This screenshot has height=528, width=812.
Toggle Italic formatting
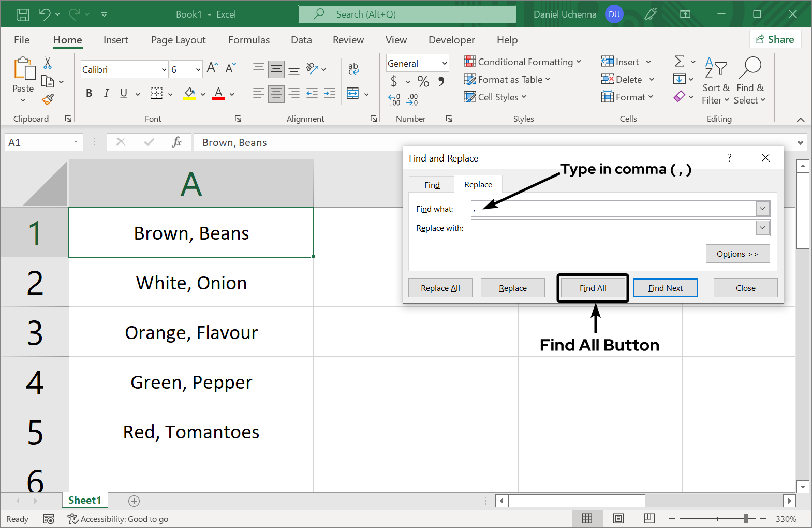(x=106, y=94)
